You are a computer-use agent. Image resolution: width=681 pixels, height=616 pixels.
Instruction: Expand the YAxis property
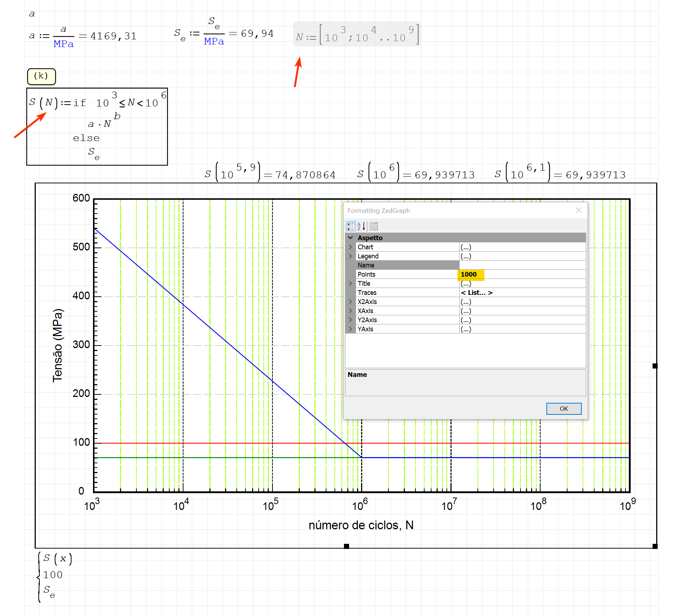(x=351, y=329)
